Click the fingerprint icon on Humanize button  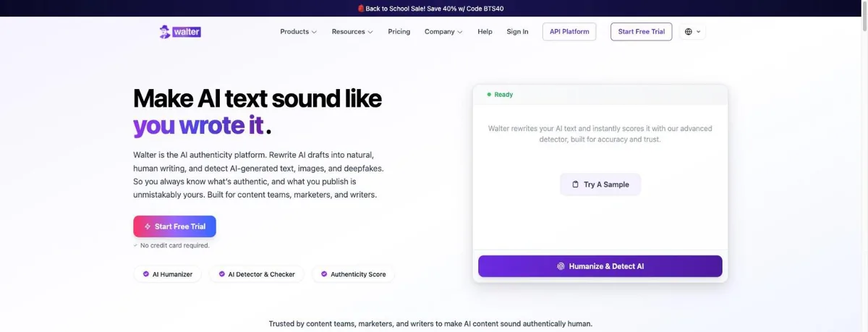(561, 266)
